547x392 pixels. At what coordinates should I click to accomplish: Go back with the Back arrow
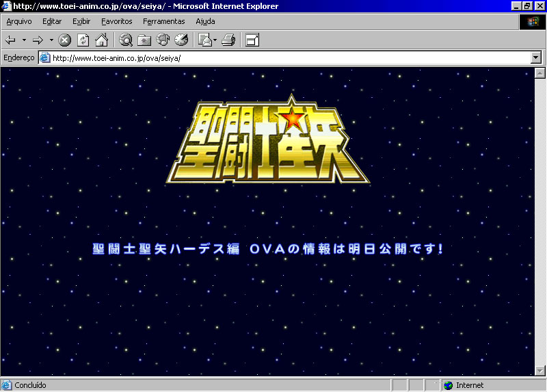[x=10, y=40]
